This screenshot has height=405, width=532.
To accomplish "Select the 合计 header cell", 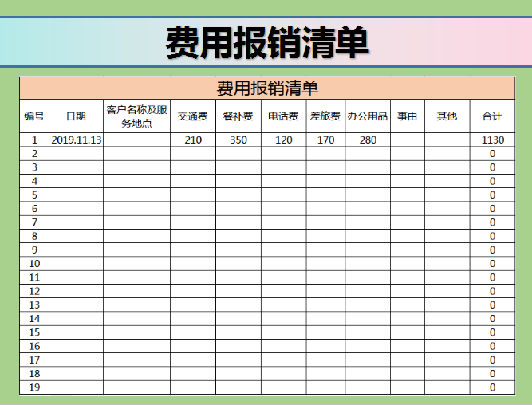I will click(492, 116).
